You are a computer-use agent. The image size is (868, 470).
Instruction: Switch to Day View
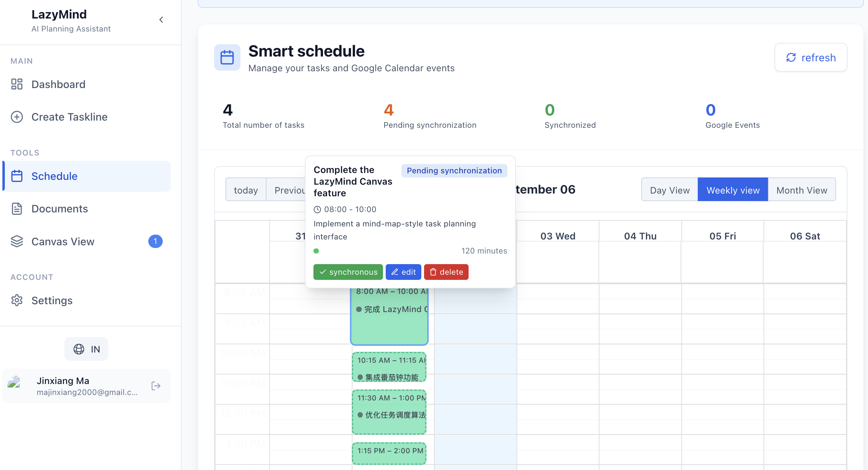[670, 190]
